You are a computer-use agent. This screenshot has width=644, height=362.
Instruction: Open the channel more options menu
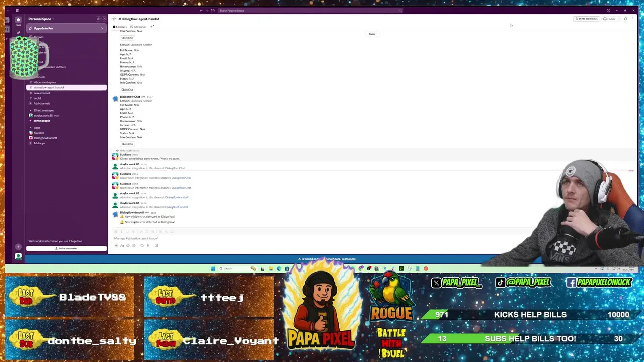632,19
